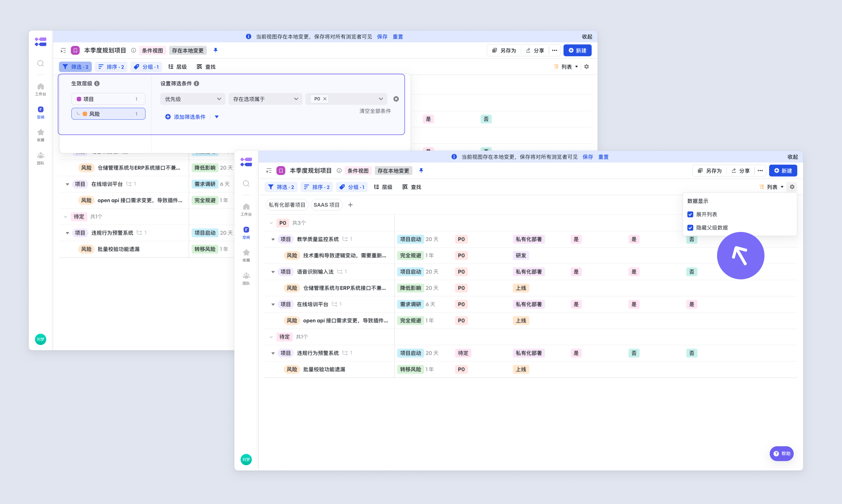Open 分组 grouping in the front window toolbar
This screenshot has height=504, width=842.
[x=352, y=187]
